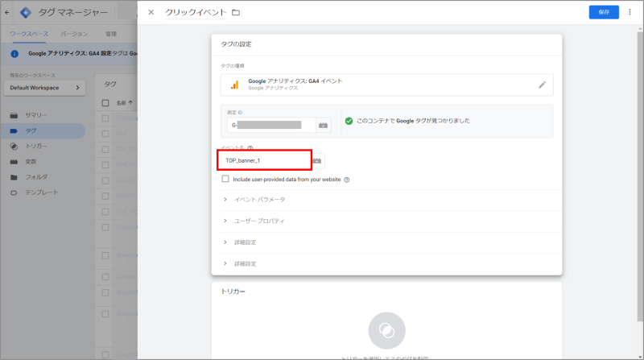The image size is (644, 360).
Task: Go back with the arrow in Tag Manager header
Action: [x=7, y=12]
